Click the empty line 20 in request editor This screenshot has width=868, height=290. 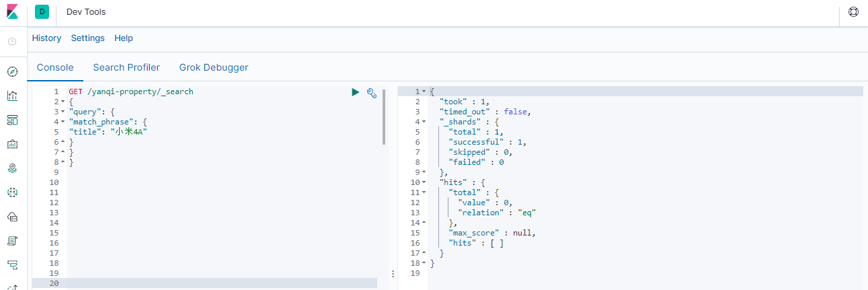(222, 283)
